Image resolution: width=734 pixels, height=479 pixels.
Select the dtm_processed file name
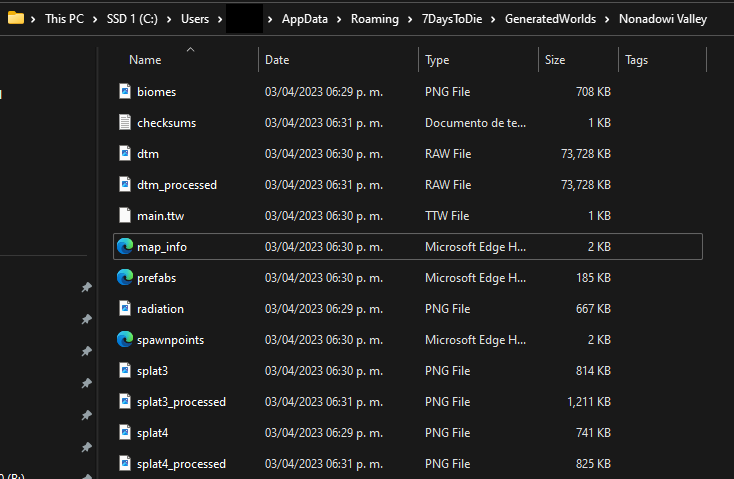pyautogui.click(x=176, y=185)
